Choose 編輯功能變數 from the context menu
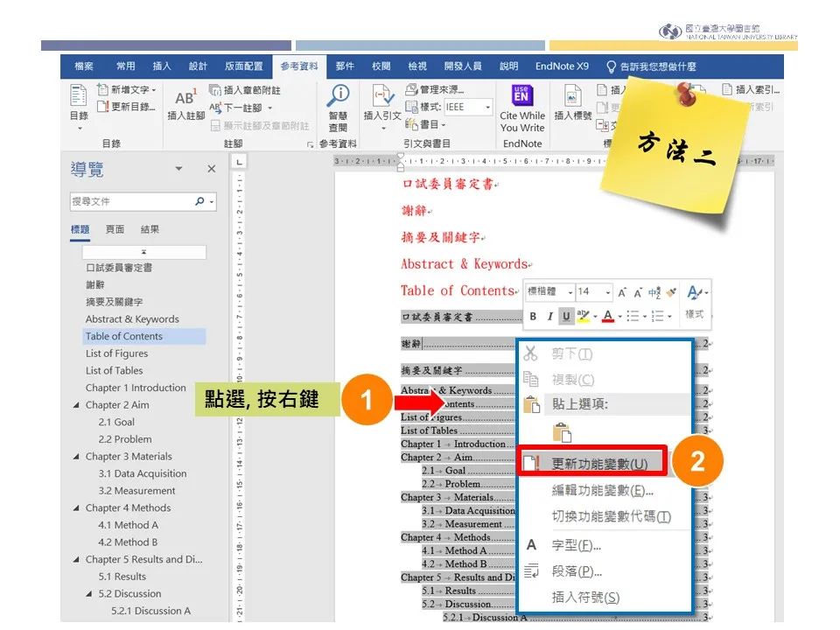Viewport: 840px width, 630px height. 604,493
